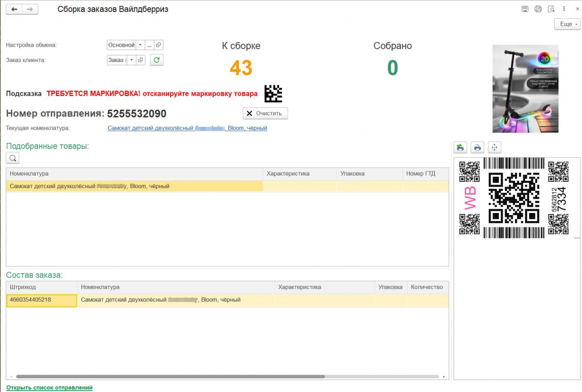The width and height of the screenshot is (582, 392).
Task: Go back with the left arrow button
Action: coord(14,9)
